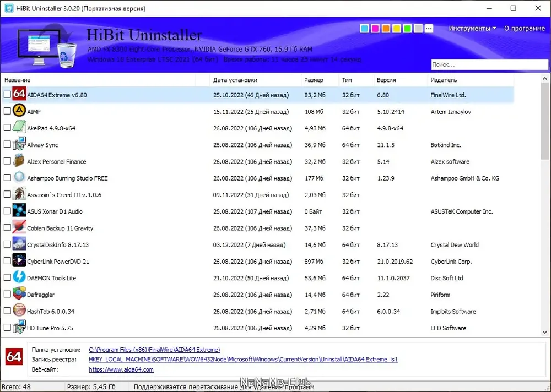
Task: Click the scrollbar down arrow
Action: (545, 332)
